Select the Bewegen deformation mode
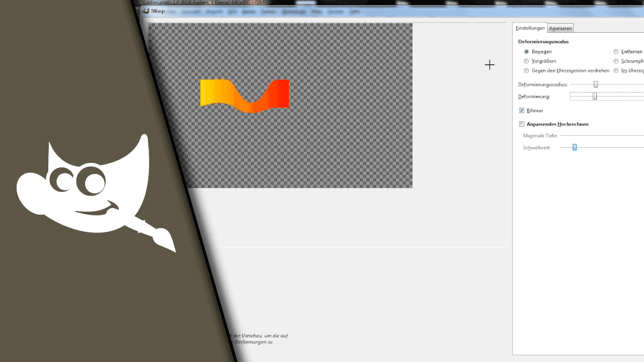The height and width of the screenshot is (362, 644). pyautogui.click(x=526, y=52)
